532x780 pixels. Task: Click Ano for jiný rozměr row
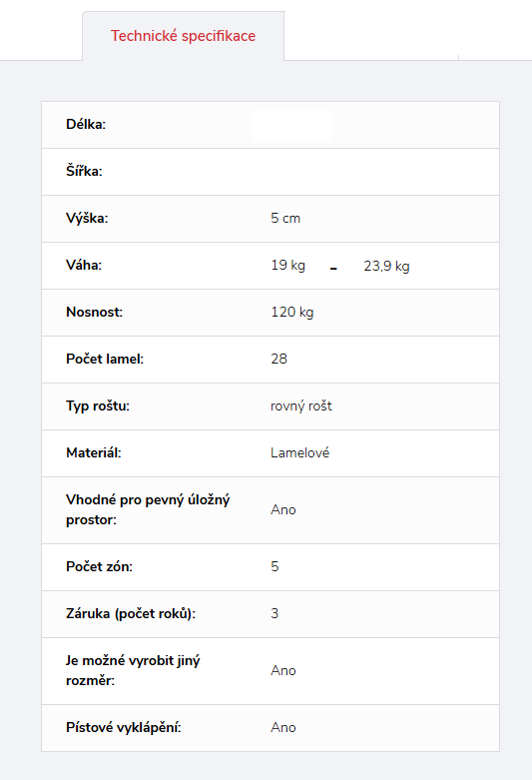[283, 670]
